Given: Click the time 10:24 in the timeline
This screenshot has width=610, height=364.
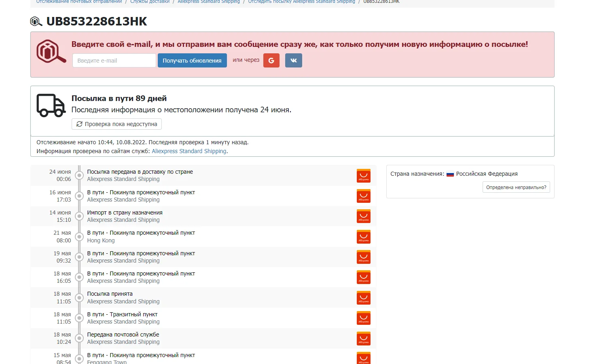Looking at the screenshot, I should [x=64, y=342].
